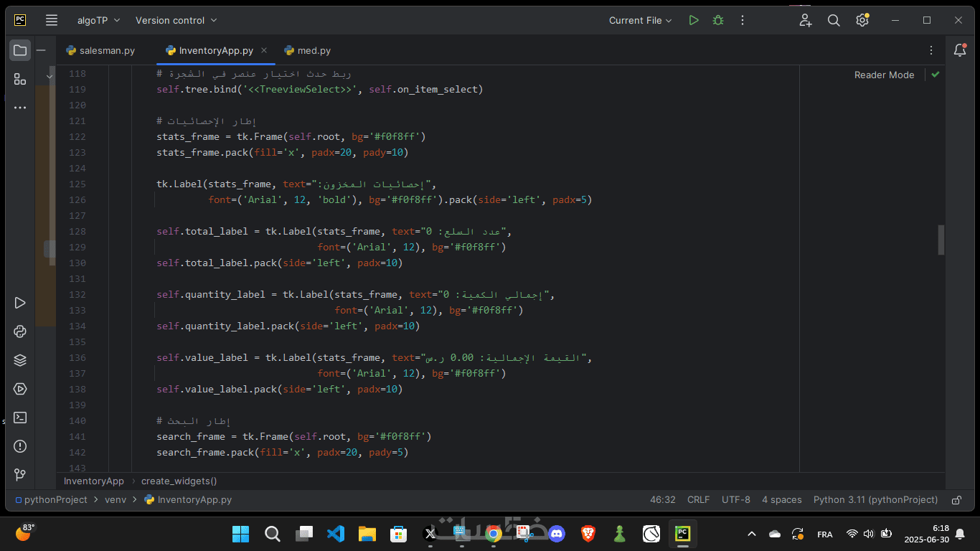The image size is (980, 551).
Task: Expand the algoTP project dropdown
Action: (99, 20)
